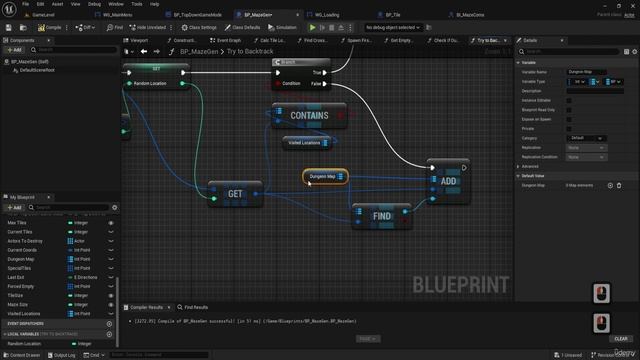This screenshot has width=640, height=360.
Task: Click the Find button in toolbar
Action: 115,27
